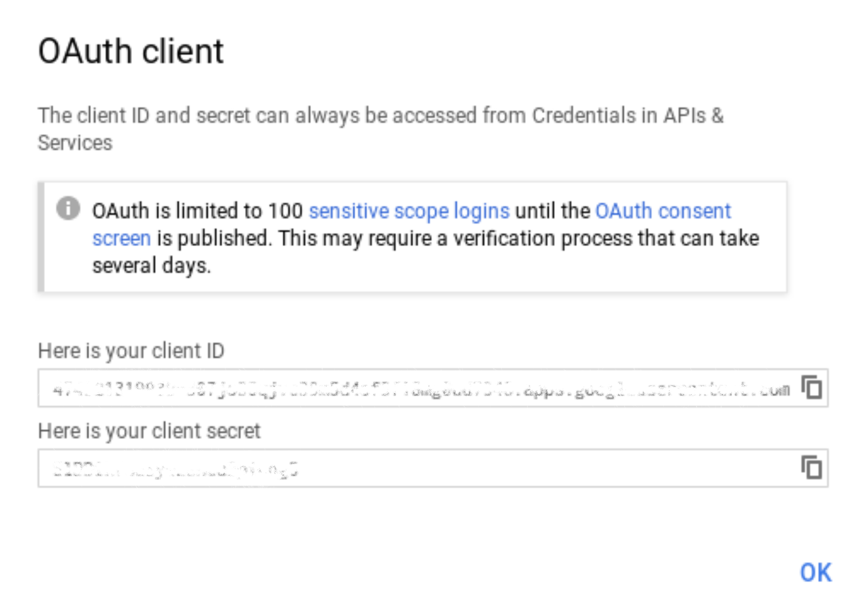868x607 pixels.
Task: Open the OAuth consent link text
Action: 663,211
